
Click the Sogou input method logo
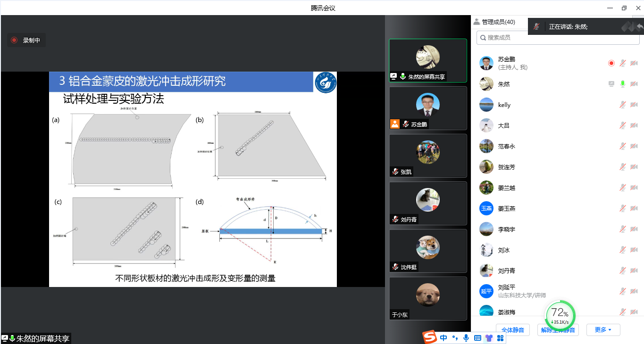[429, 337]
